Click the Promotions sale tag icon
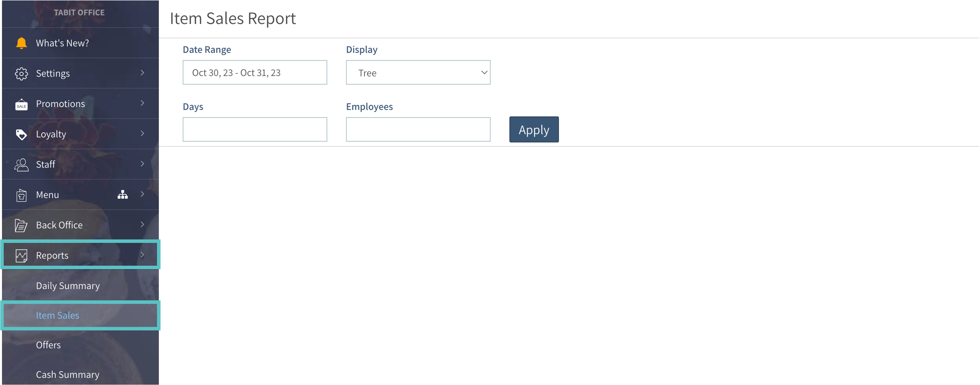980x385 pixels. 21,104
